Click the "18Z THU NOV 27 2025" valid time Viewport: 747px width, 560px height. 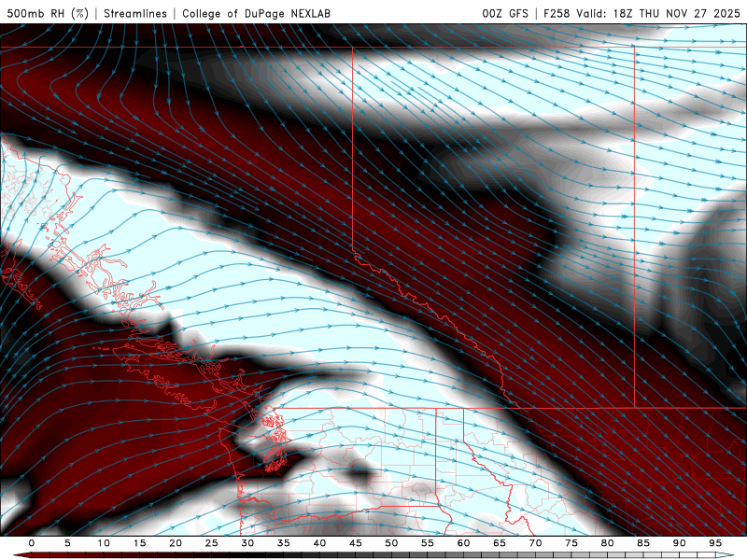point(676,13)
